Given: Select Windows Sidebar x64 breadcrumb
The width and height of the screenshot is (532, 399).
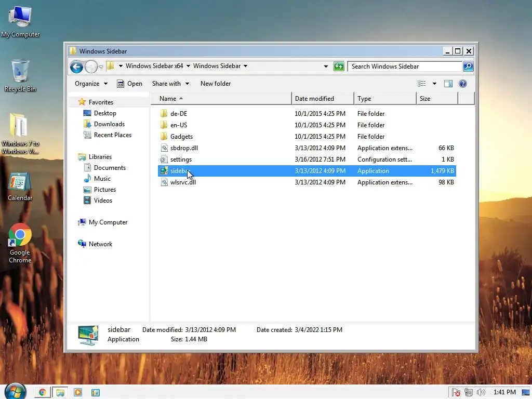Looking at the screenshot, I should (x=154, y=66).
